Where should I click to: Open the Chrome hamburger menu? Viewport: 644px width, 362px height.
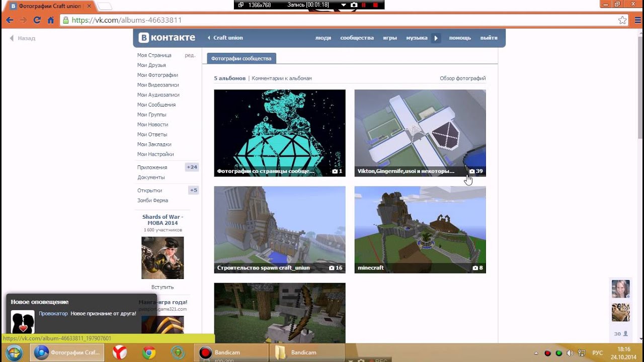(637, 20)
